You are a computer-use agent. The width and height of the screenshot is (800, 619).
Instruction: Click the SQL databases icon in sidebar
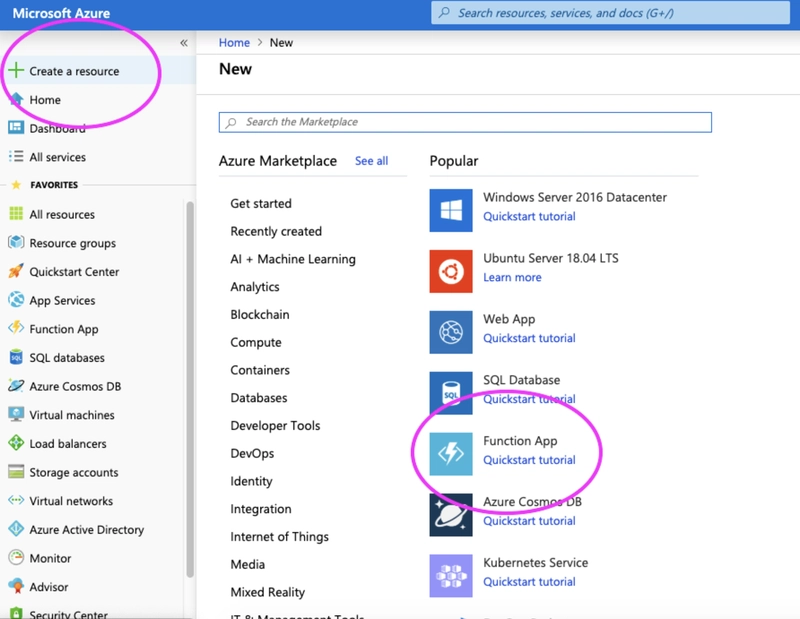[x=16, y=357]
